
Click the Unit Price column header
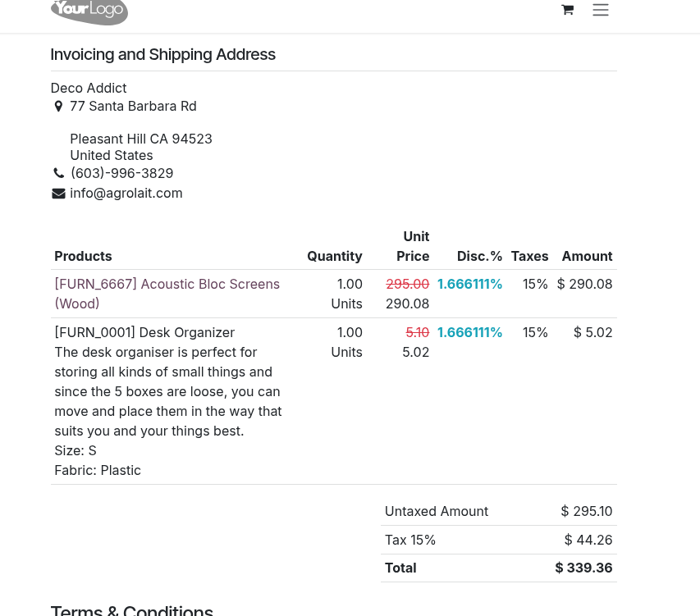click(414, 246)
